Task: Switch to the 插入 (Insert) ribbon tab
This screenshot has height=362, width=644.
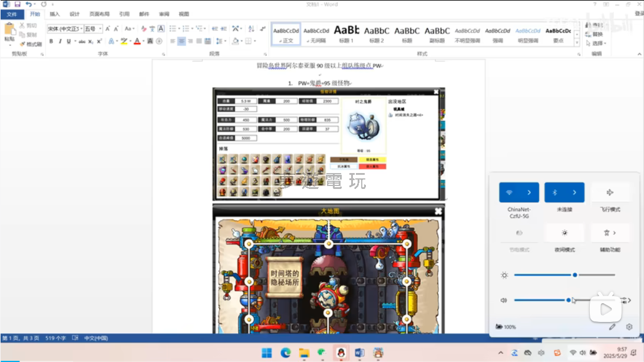Action: coord(54,14)
